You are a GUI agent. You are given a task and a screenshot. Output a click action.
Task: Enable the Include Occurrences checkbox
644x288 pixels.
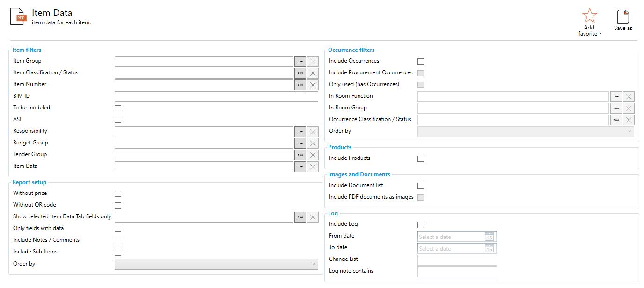coord(420,61)
